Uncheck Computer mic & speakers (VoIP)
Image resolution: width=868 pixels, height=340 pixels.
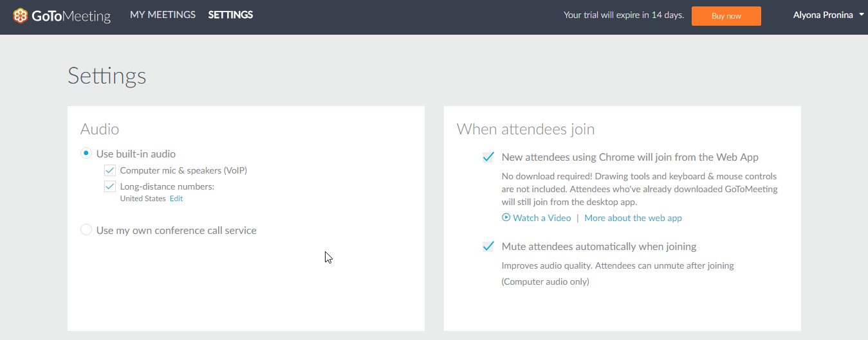point(110,170)
